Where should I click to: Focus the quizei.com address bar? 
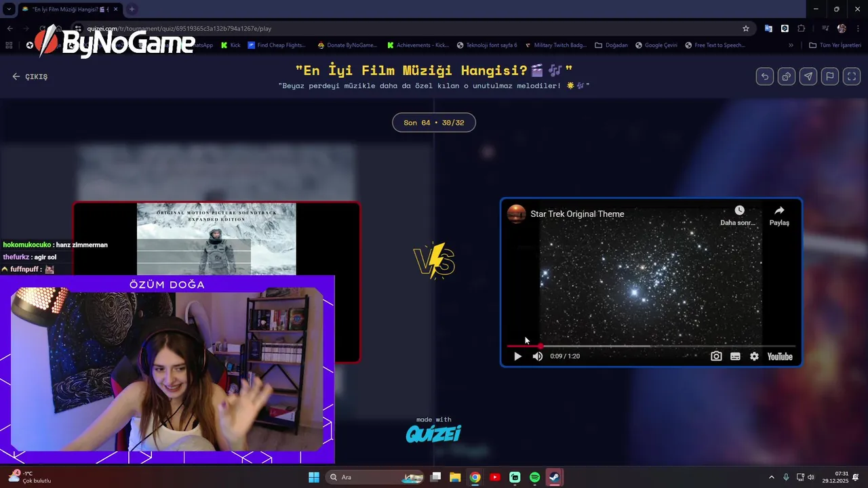tap(407, 28)
